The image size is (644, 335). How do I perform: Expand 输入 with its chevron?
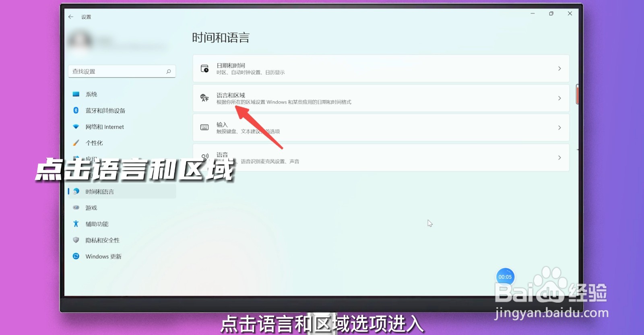(x=559, y=128)
